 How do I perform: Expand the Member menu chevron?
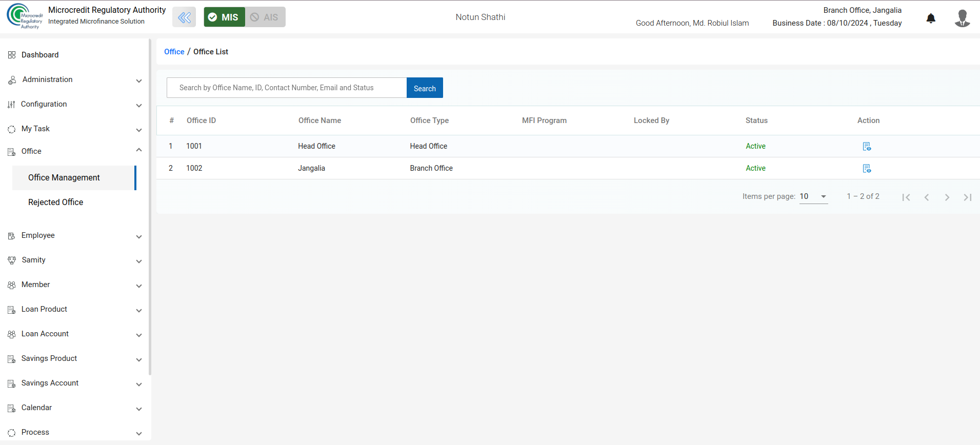pos(139,286)
